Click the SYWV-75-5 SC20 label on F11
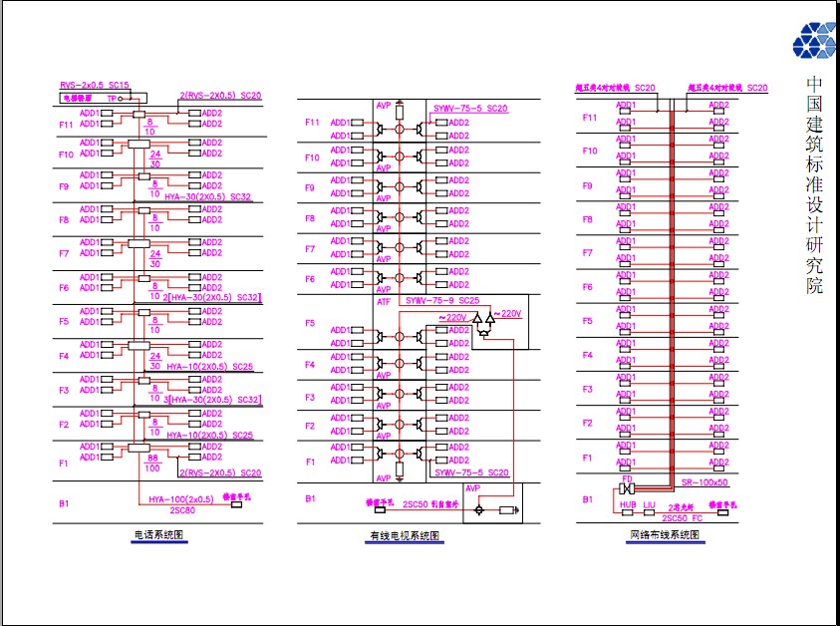The width and height of the screenshot is (840, 626). click(x=470, y=109)
